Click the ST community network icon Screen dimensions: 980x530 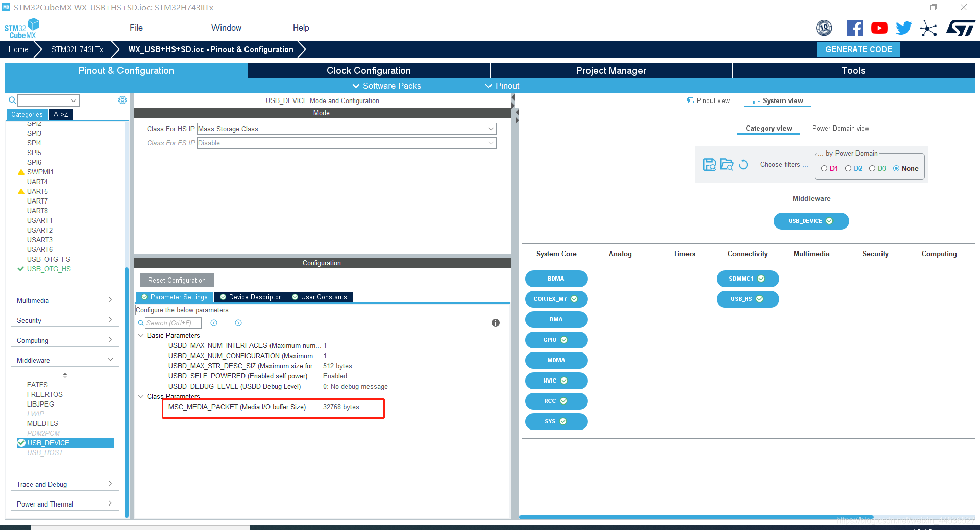[928, 28]
